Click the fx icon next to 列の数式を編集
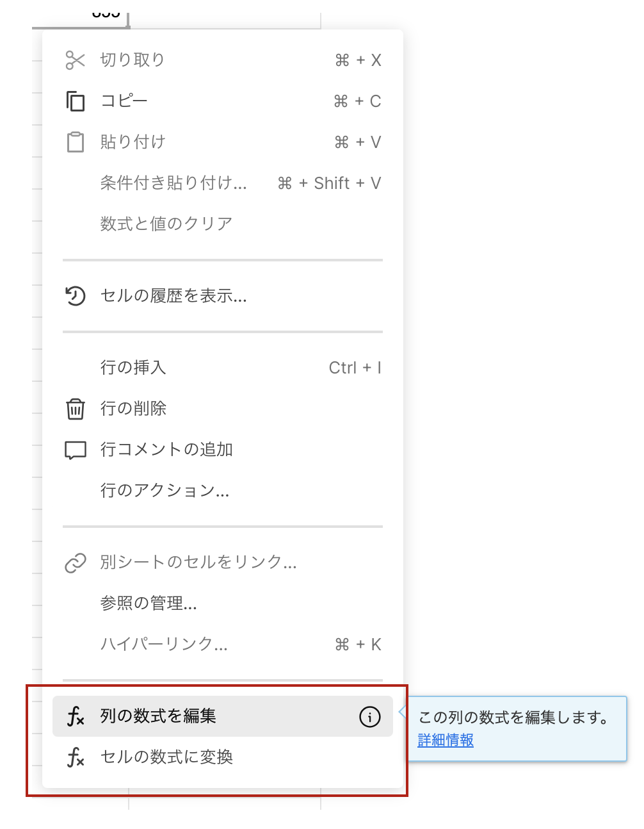Viewport: 644px width, 829px height. tap(76, 716)
